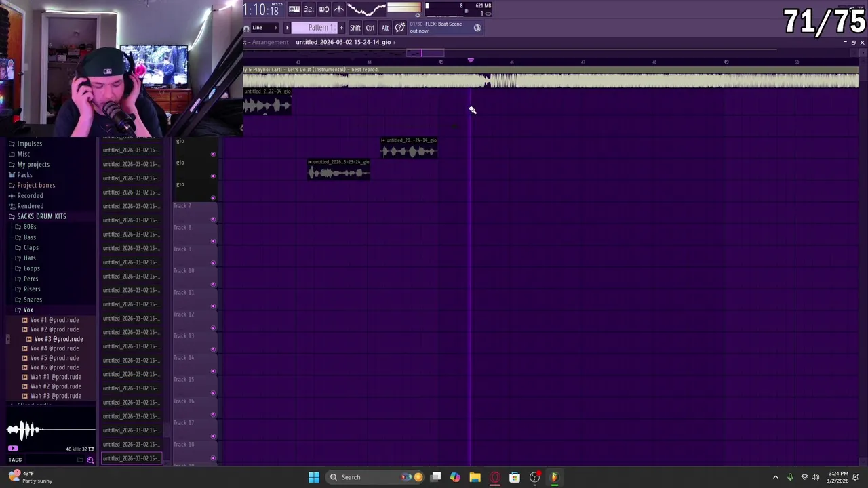Open the piano roll view button
The height and width of the screenshot is (488, 868).
(294, 9)
